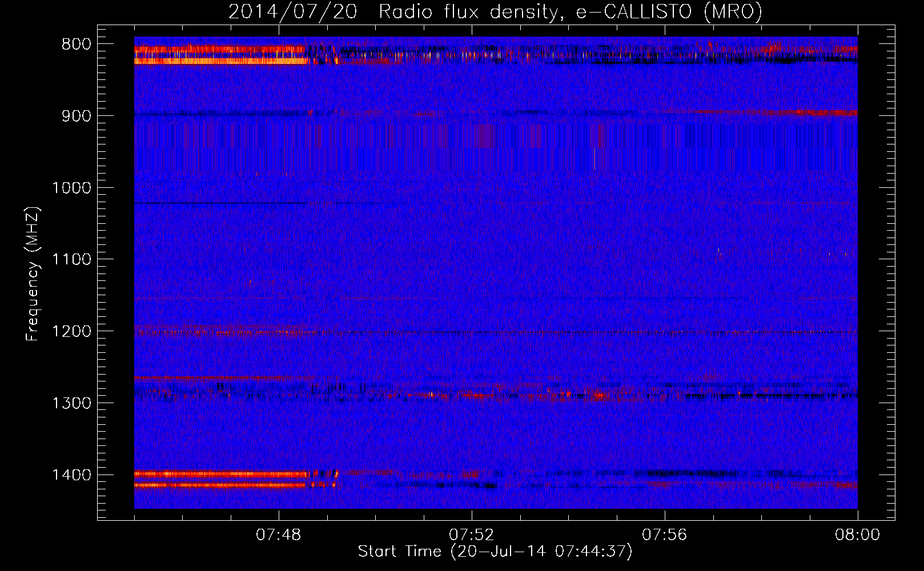Click the 08:00 time axis label

coord(858,535)
